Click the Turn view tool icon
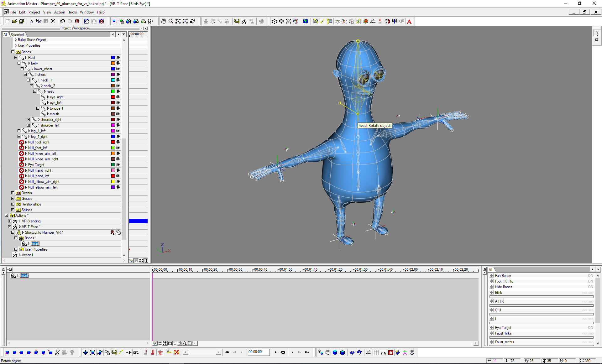 click(193, 21)
